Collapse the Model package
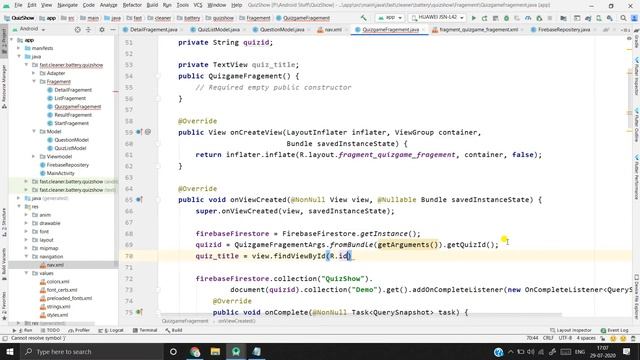Screen dimensions: 640x360 pyautogui.click(x=34, y=131)
